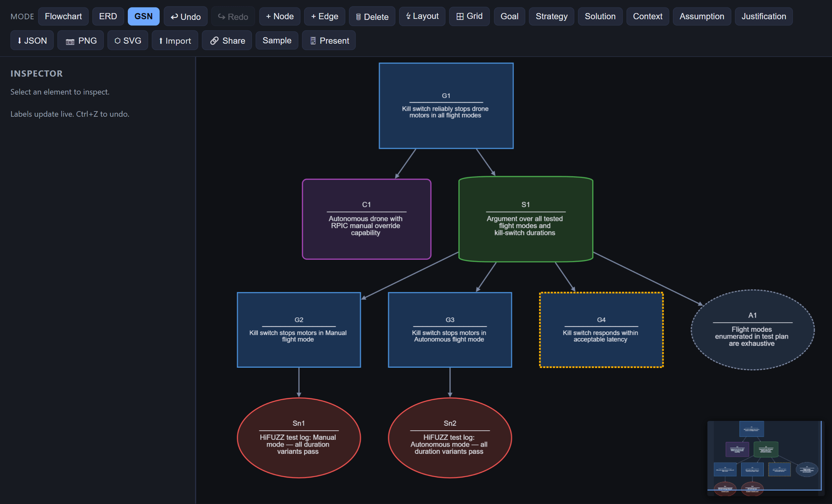Export diagram as JSON
This screenshot has height=504, width=832.
pyautogui.click(x=32, y=40)
